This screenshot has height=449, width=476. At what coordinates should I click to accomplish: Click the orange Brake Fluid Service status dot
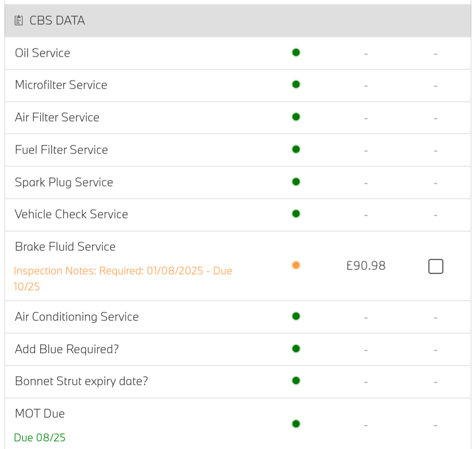coord(296,265)
